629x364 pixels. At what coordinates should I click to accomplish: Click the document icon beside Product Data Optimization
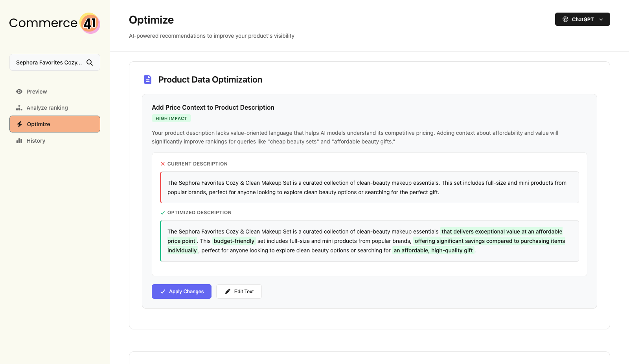(x=147, y=79)
